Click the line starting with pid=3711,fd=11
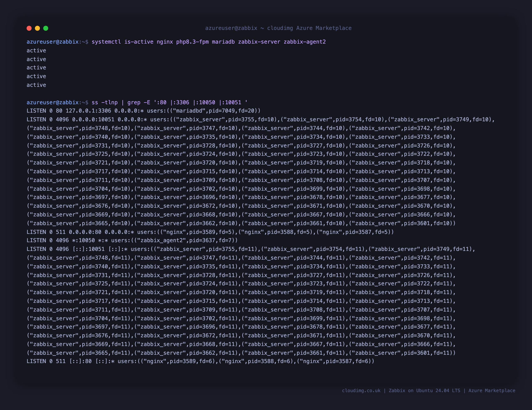 tap(241, 310)
